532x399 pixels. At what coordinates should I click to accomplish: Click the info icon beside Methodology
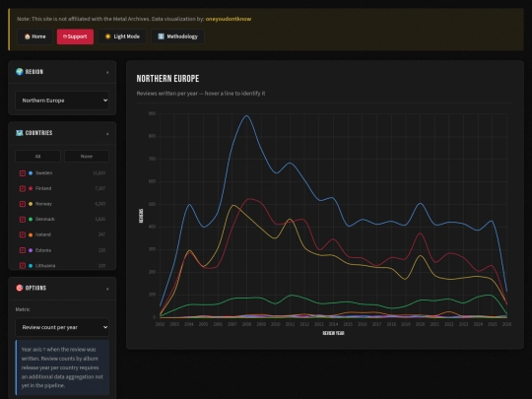(162, 36)
